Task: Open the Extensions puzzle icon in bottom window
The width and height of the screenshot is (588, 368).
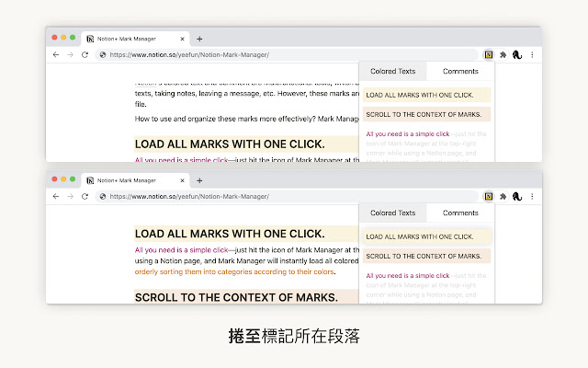Action: coord(502,197)
